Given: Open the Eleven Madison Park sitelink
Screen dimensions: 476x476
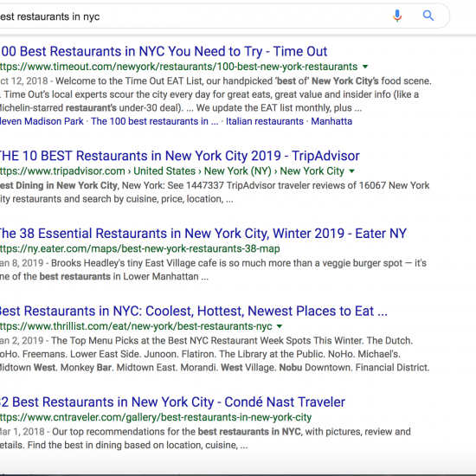Looking at the screenshot, I should (42, 121).
